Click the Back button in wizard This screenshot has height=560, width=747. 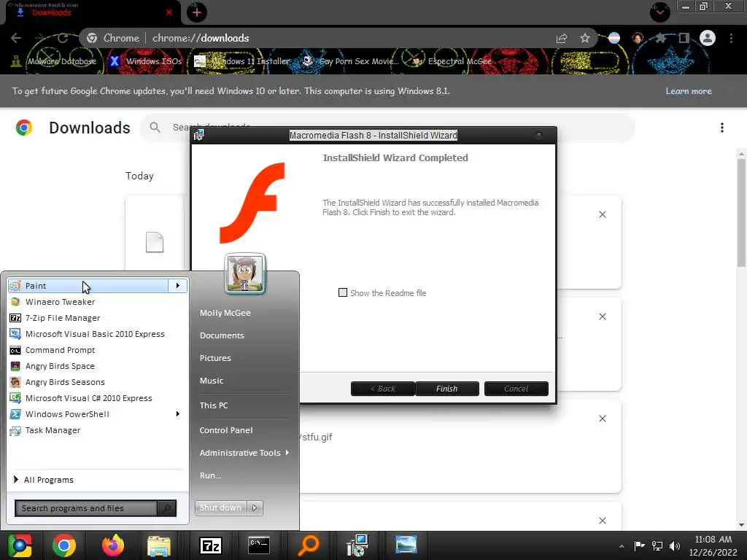(383, 389)
